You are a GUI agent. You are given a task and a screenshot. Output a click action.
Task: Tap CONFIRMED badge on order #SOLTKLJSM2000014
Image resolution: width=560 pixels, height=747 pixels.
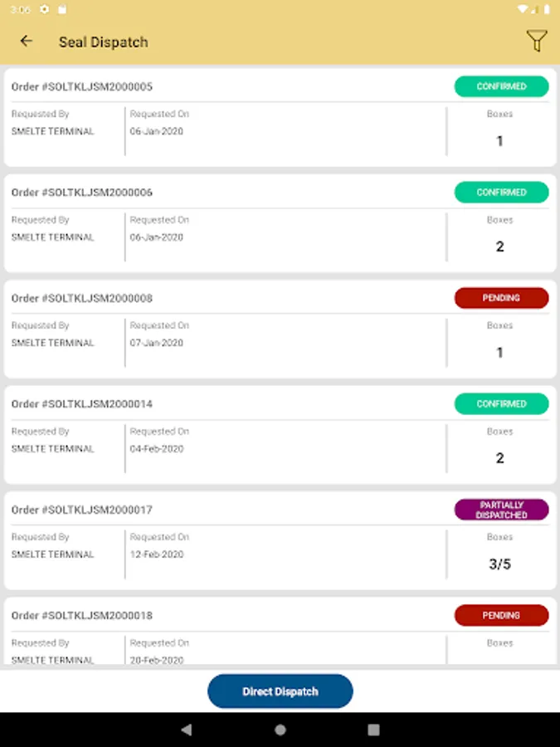pyautogui.click(x=501, y=404)
